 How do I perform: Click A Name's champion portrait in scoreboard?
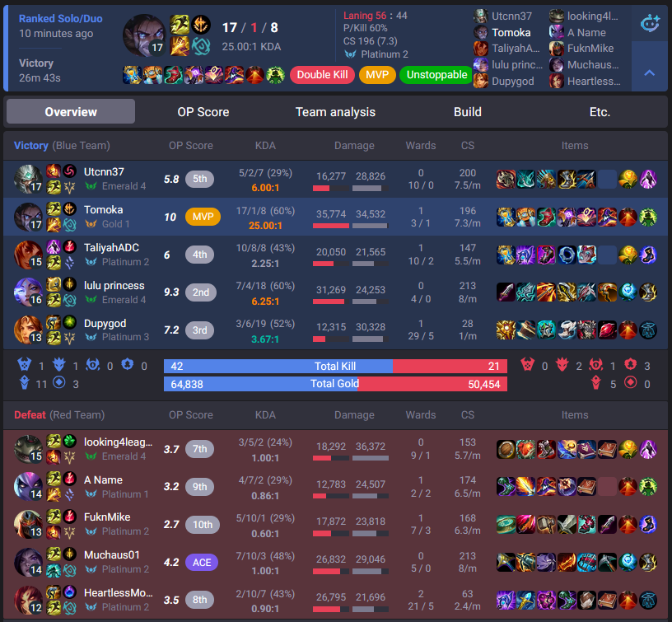point(28,487)
